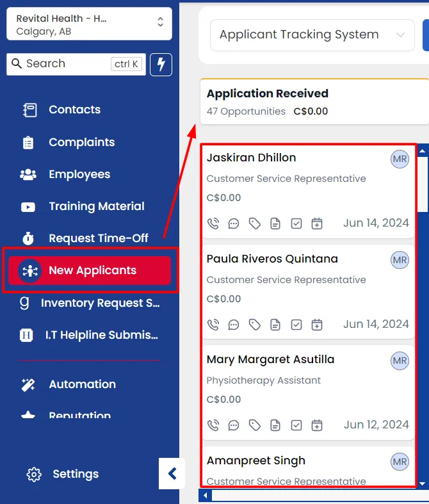Image resolution: width=429 pixels, height=504 pixels.
Task: Open Inventory Request sidebar item
Action: pos(90,303)
